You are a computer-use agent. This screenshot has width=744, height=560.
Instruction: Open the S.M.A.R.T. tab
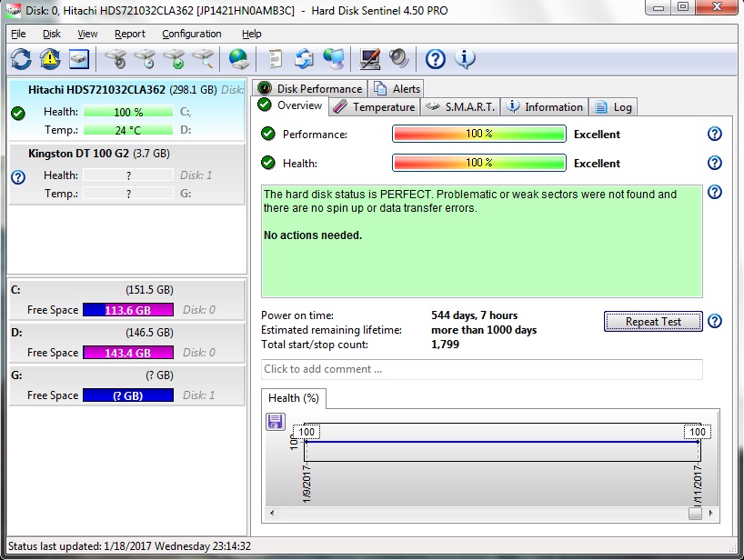[x=460, y=107]
